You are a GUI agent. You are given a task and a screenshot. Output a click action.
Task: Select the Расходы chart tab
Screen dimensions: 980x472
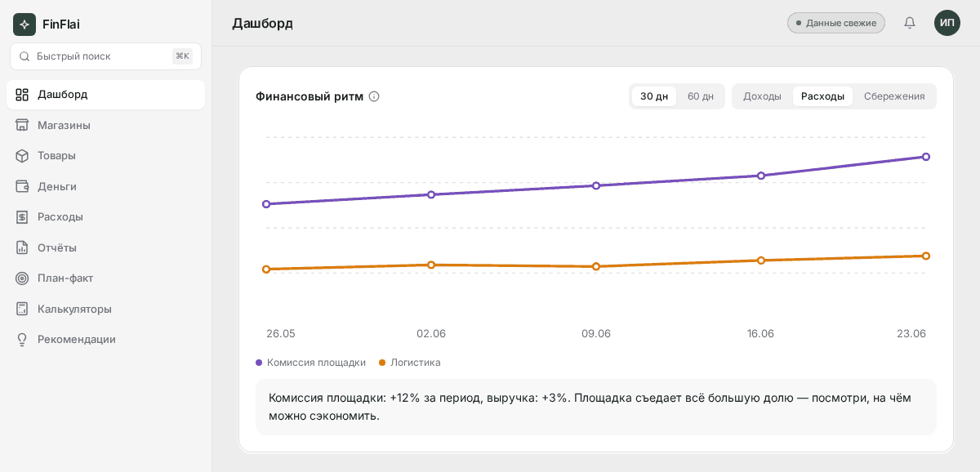822,96
